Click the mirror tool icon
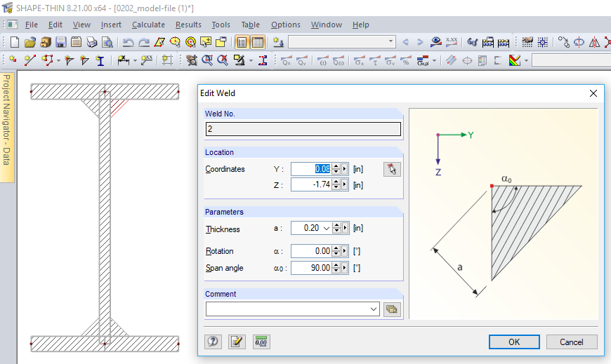611x364 pixels. (594, 42)
